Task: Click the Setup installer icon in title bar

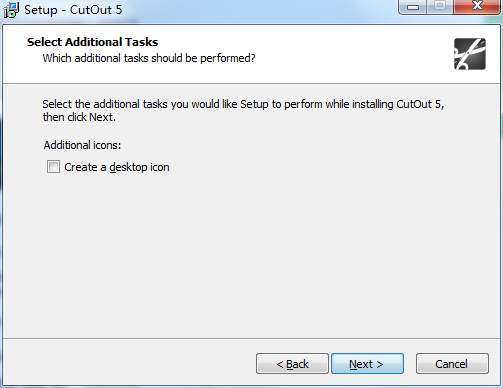Action: [11, 10]
